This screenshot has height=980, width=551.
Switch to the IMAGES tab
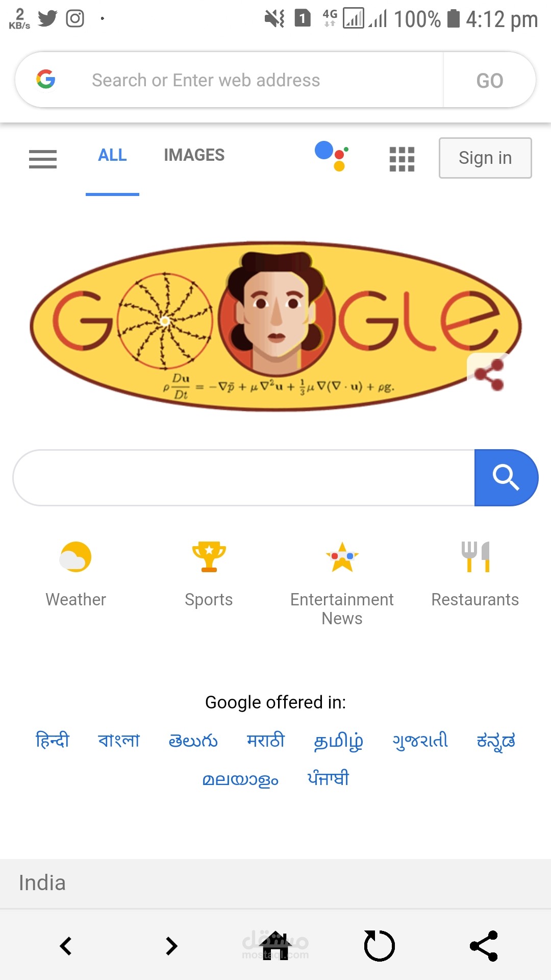tap(194, 155)
